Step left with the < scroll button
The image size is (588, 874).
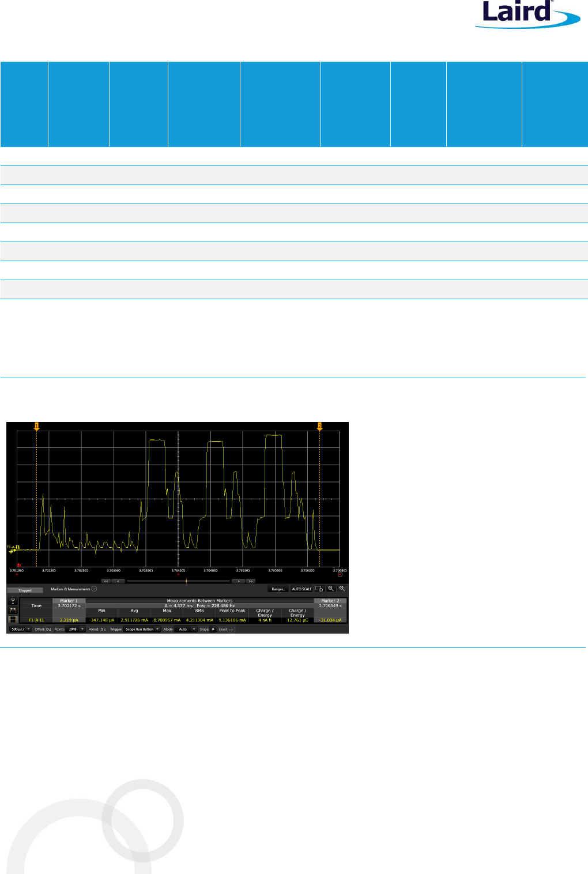118,581
